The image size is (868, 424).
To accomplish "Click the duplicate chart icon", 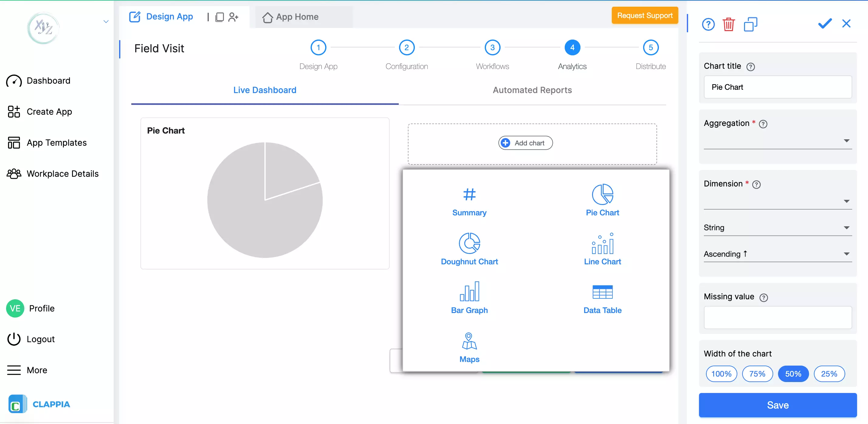I will click(751, 24).
